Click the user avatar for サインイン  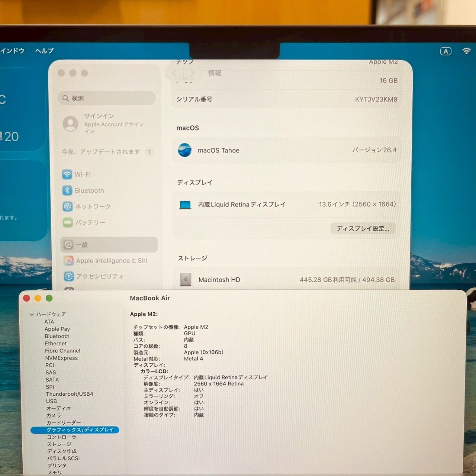(x=71, y=123)
